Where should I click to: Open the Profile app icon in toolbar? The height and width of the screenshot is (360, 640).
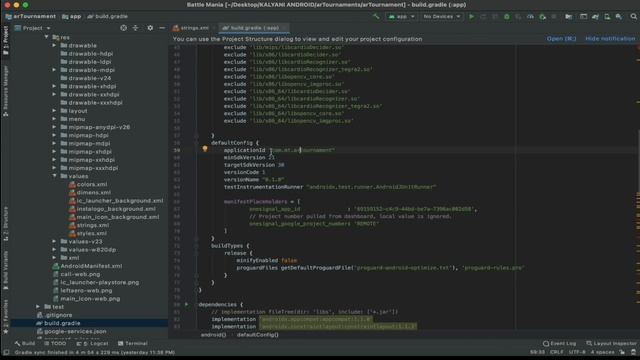[530, 17]
